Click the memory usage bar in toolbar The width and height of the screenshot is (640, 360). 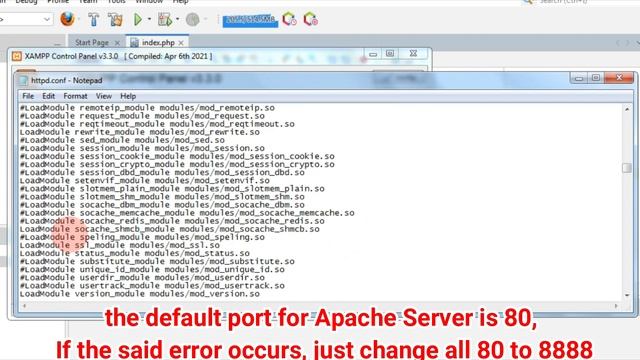coord(250,20)
